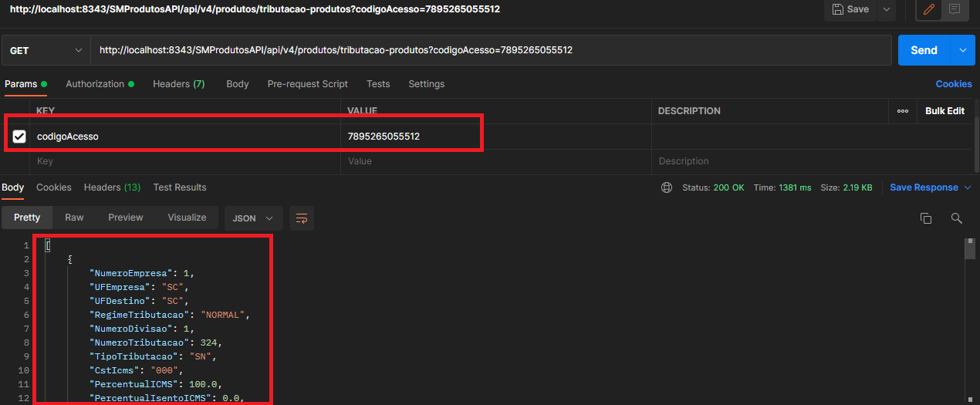Click the Status: 200 OK text
This screenshot has width=980, height=405.
(714, 187)
